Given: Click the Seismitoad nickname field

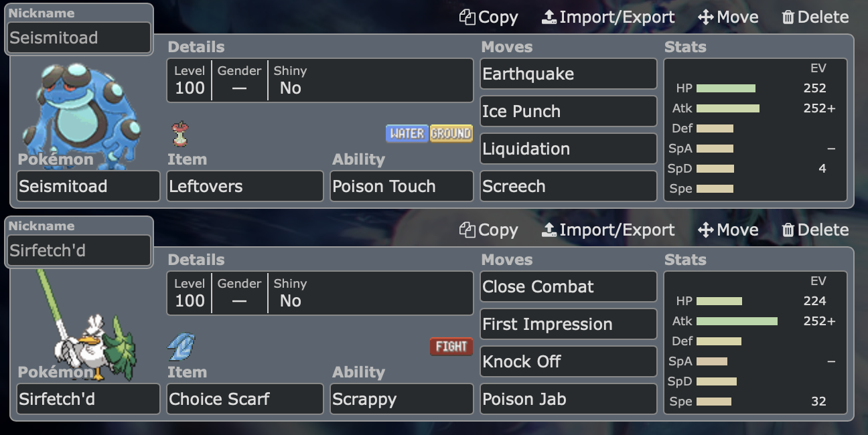Looking at the screenshot, I should [x=80, y=37].
